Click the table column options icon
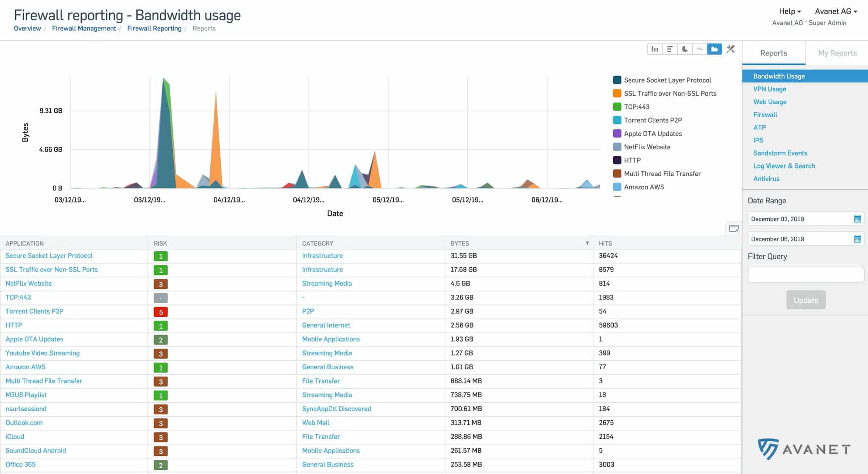This screenshot has width=868, height=474. (x=734, y=229)
